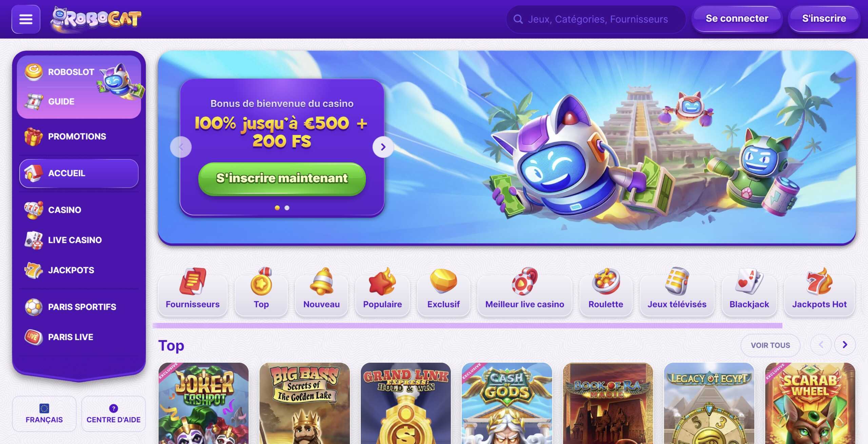The height and width of the screenshot is (444, 868).
Task: Open the Jeux télévisés category
Action: (677, 292)
